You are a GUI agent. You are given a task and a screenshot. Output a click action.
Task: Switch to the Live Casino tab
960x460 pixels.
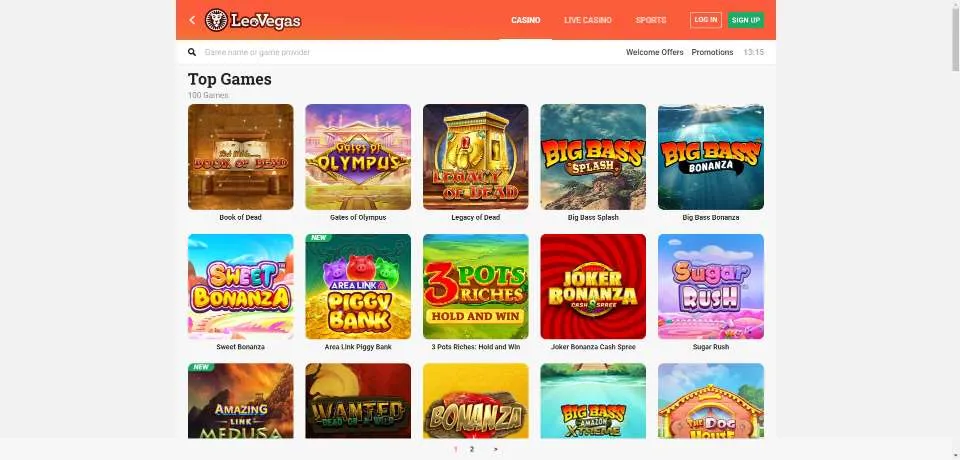pos(588,20)
